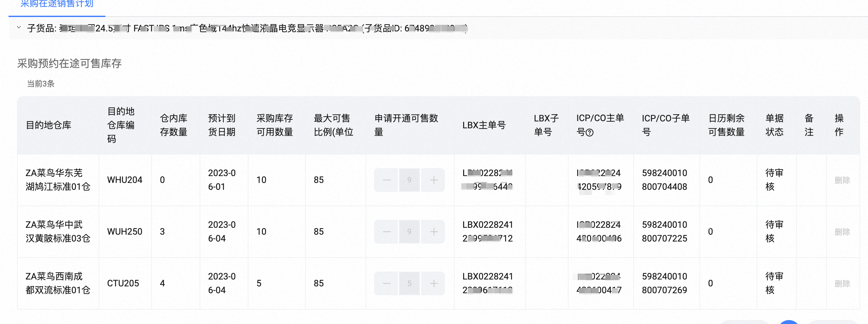The image size is (868, 324).
Task: Click ICP/CO sub-order 598240010800707269
Action: click(x=664, y=284)
